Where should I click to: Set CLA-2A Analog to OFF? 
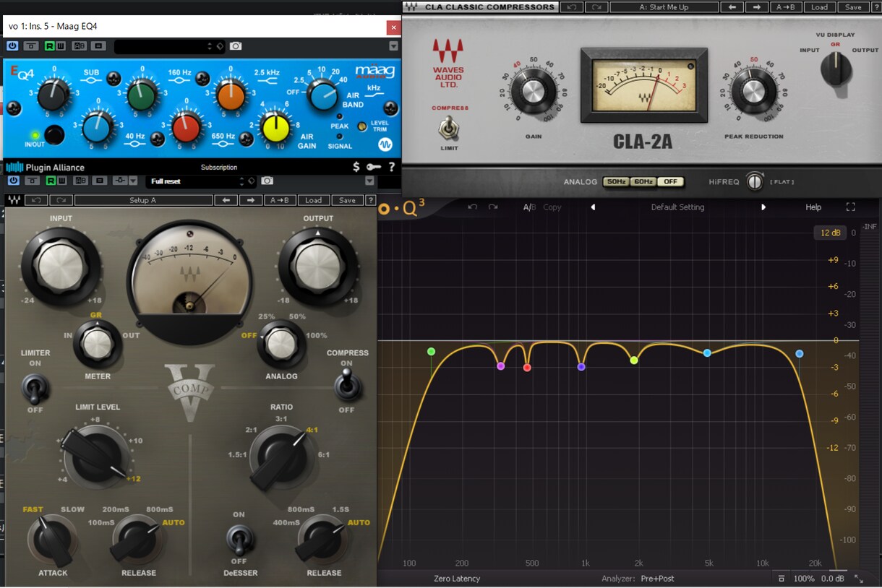[x=671, y=181]
